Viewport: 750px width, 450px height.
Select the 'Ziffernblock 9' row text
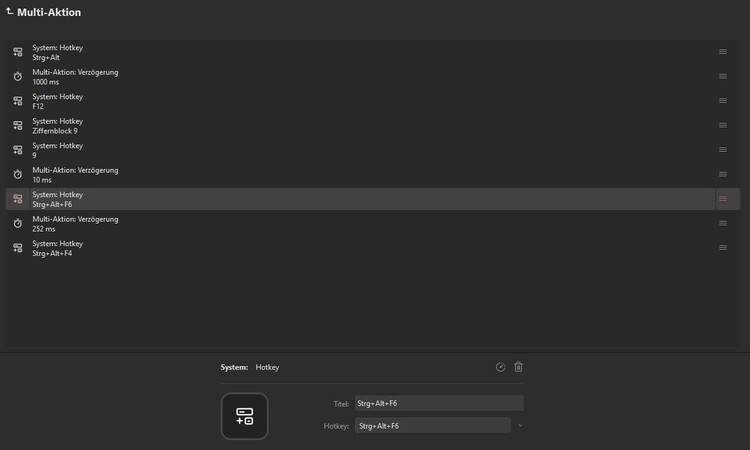(x=55, y=131)
